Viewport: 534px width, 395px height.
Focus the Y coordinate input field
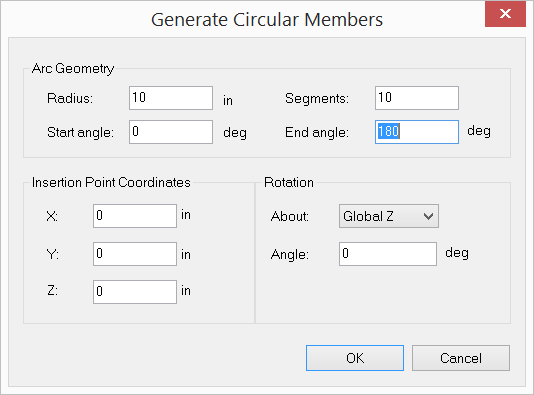click(135, 254)
